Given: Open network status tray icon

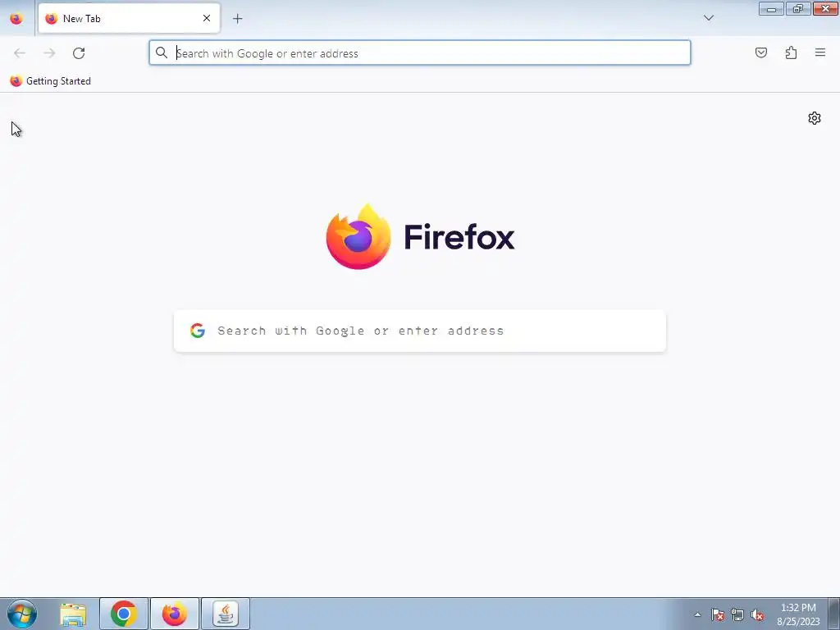Looking at the screenshot, I should (x=737, y=614).
